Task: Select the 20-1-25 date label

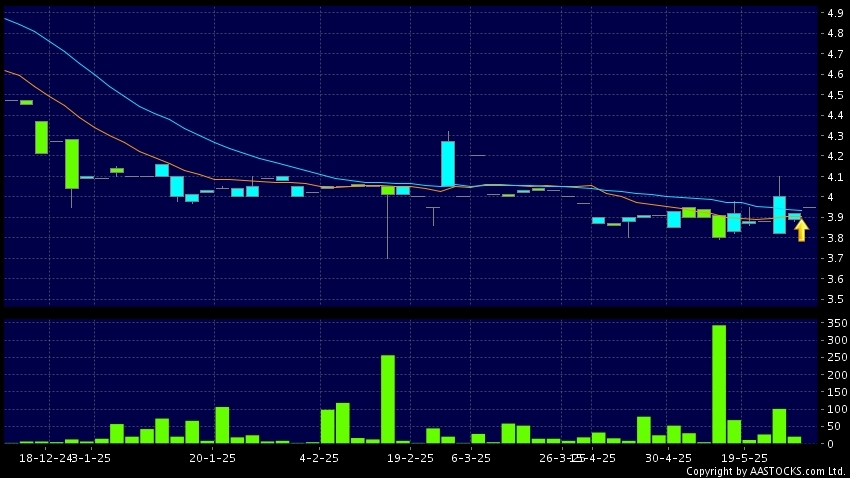Action: 212,458
